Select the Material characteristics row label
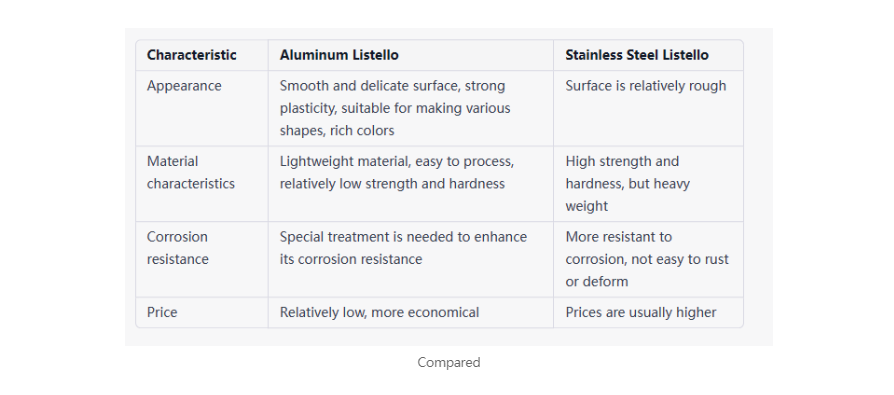The height and width of the screenshot is (395, 894). point(191,173)
